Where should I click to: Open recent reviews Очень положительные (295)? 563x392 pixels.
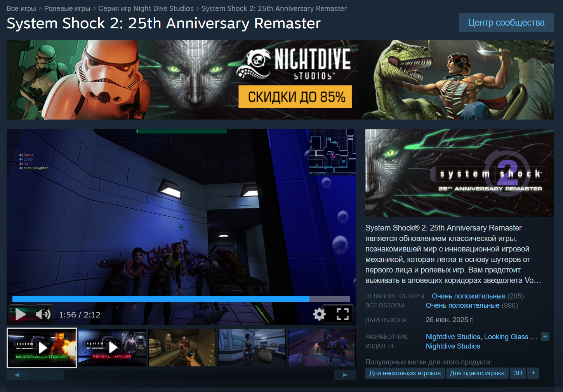pyautogui.click(x=469, y=296)
